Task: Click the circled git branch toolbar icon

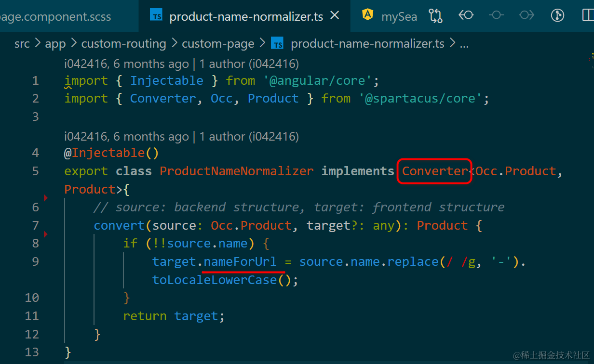Action: pyautogui.click(x=557, y=16)
